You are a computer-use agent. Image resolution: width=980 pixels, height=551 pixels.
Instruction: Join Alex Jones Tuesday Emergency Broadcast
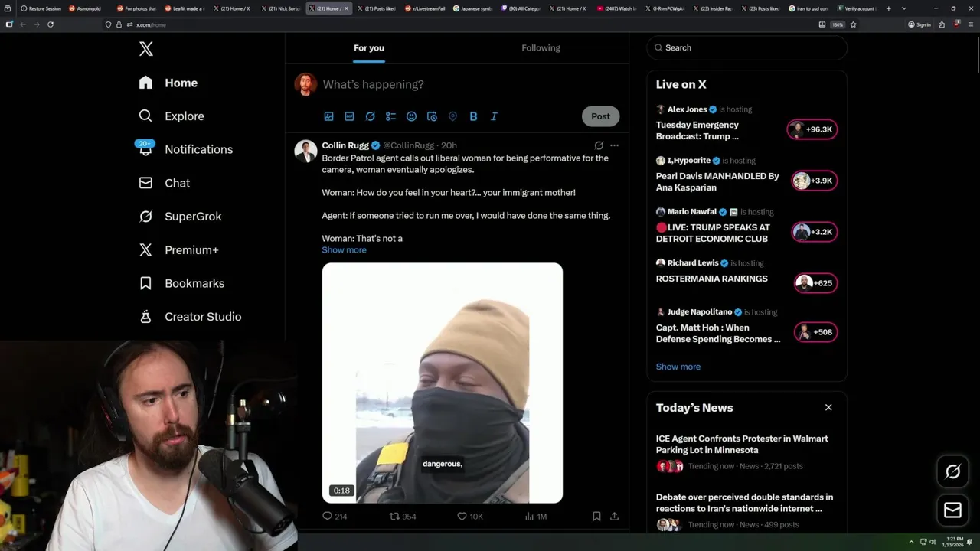697,130
